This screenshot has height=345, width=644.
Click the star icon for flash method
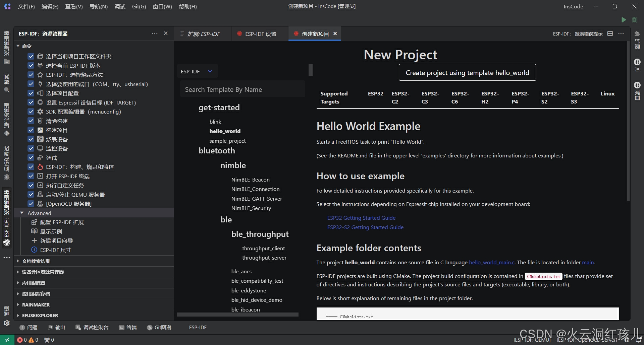click(x=40, y=75)
